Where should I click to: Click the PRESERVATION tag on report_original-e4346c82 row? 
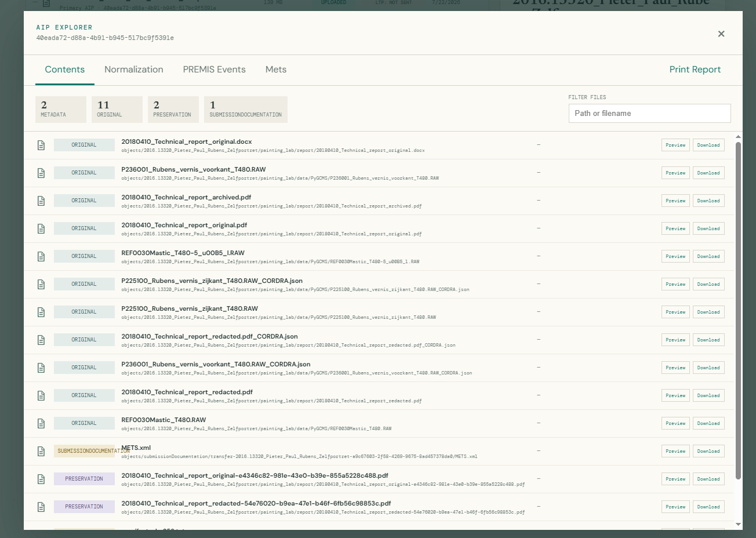(84, 479)
